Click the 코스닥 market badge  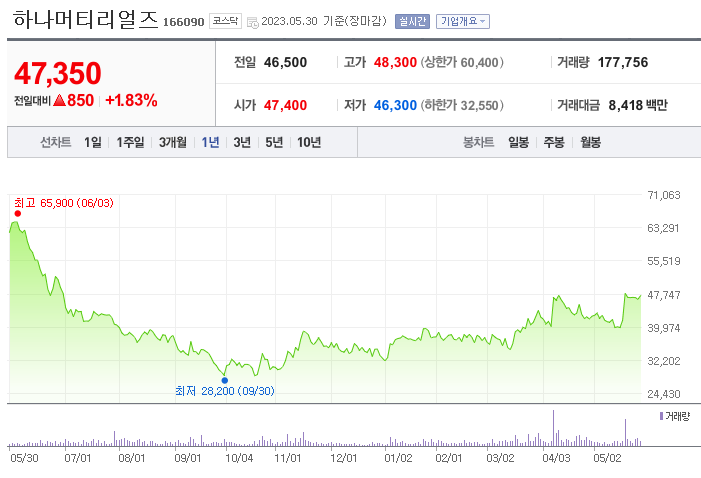[225, 21]
